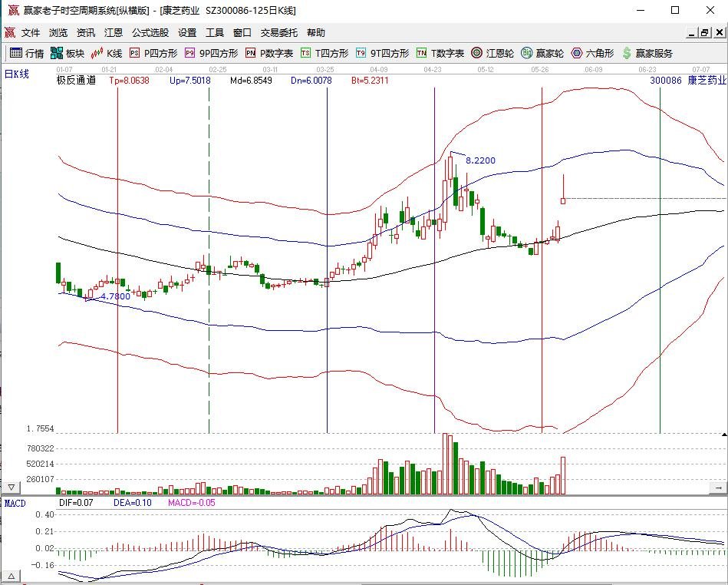Image resolution: width=728 pixels, height=585 pixels.
Task: Select the 9P四方形 tool
Action: click(x=211, y=53)
